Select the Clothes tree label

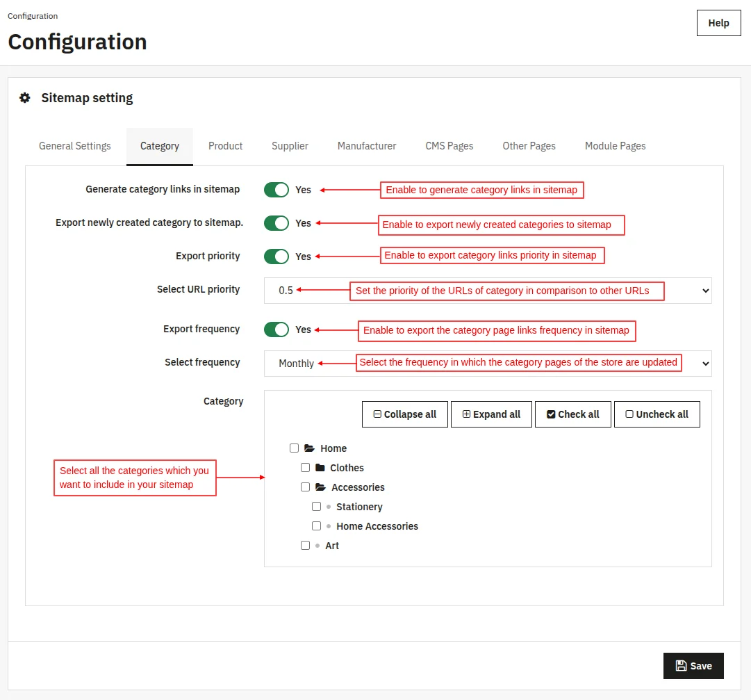(347, 468)
